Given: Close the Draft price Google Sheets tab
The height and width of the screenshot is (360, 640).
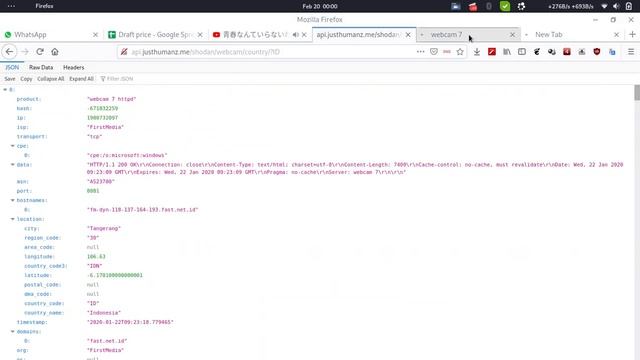Looking at the screenshot, I should (x=200, y=35).
